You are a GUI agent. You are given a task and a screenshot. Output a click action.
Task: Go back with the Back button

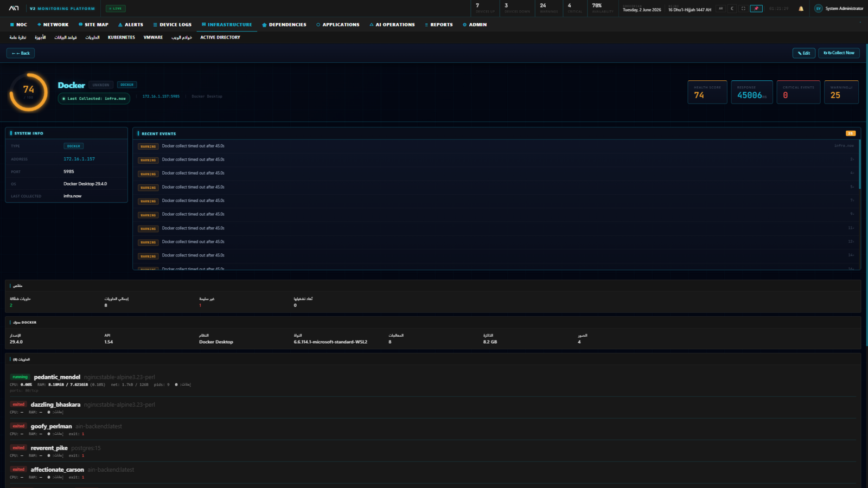pyautogui.click(x=21, y=53)
